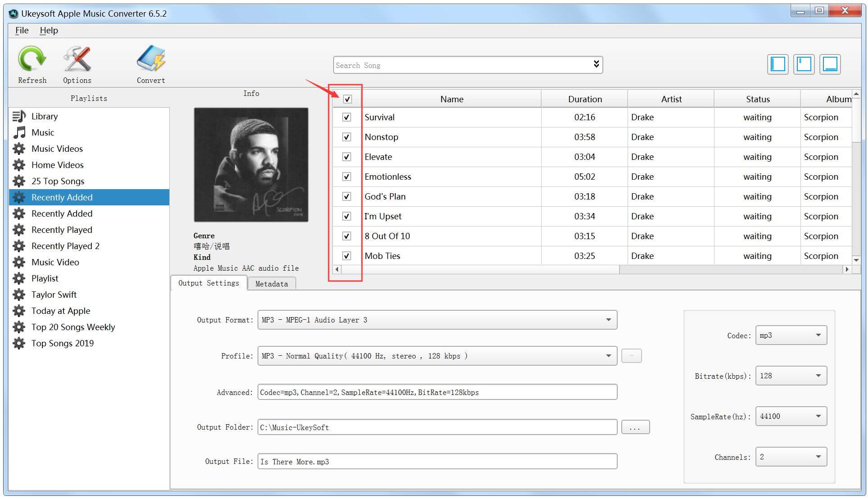
Task: Uncheck the Emotionless song checkbox
Action: tap(346, 177)
